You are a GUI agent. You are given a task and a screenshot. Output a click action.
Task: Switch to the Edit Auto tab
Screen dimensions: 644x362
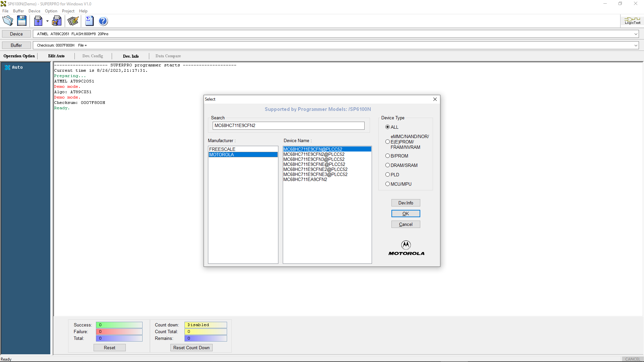pyautogui.click(x=56, y=56)
